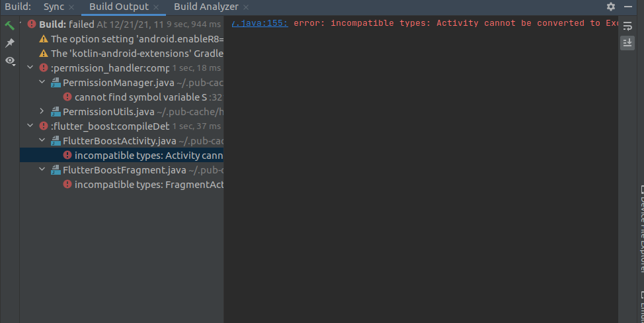Select the 'incompatible types: FragmentAct' error
644x323 pixels.
point(122,185)
